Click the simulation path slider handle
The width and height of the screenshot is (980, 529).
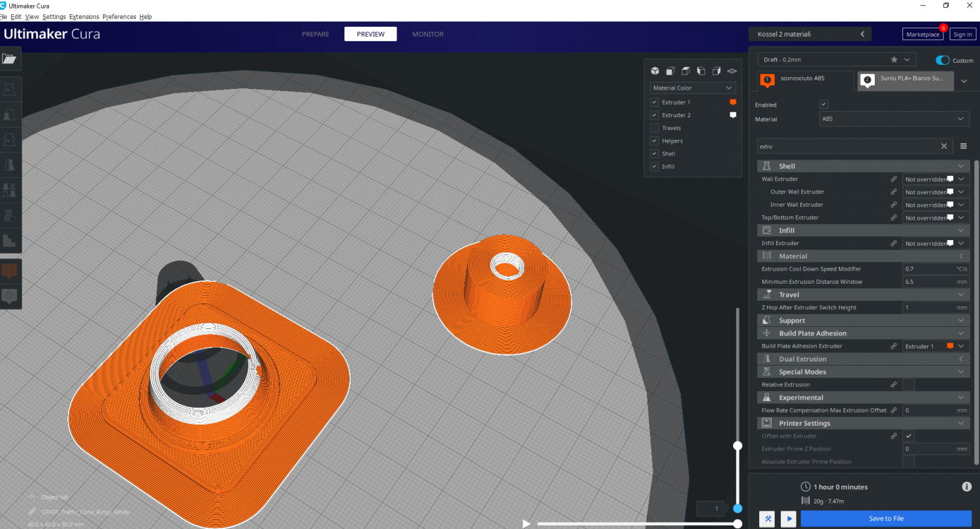738,523
